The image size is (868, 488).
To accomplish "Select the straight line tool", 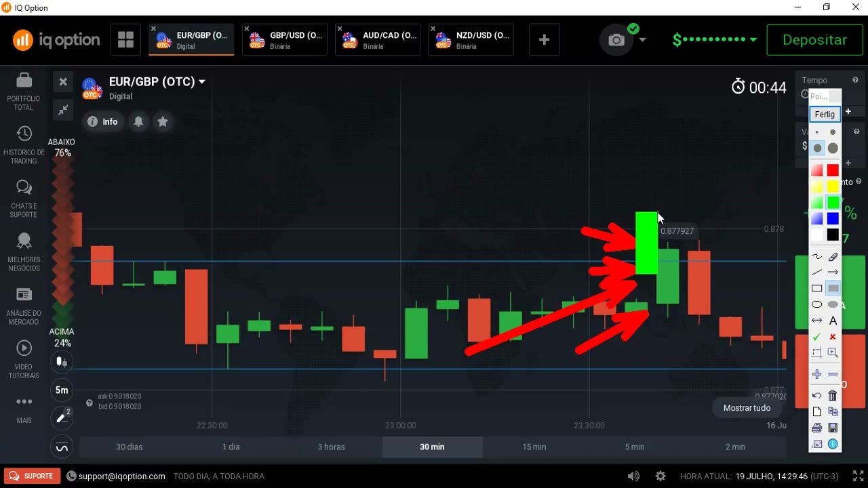I will tap(817, 272).
